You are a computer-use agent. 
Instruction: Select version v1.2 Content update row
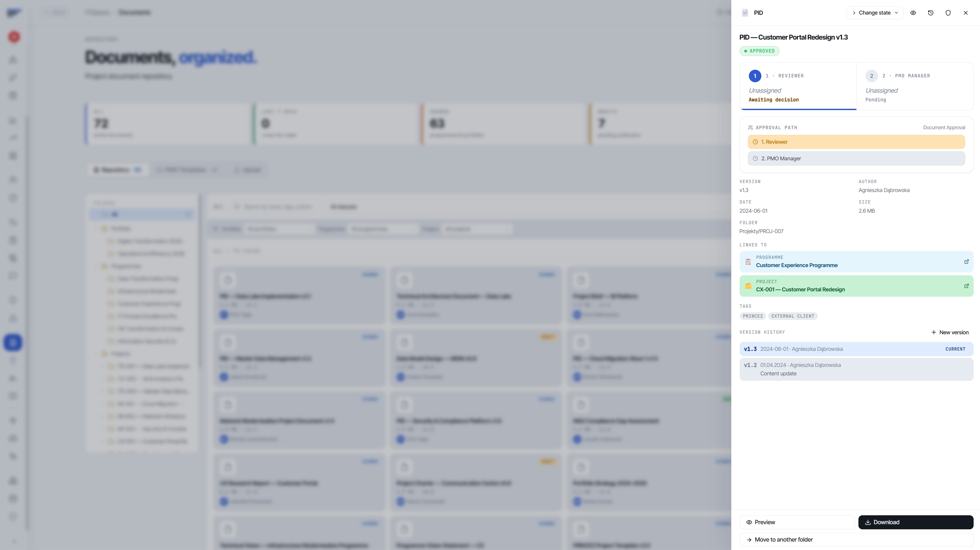(856, 369)
